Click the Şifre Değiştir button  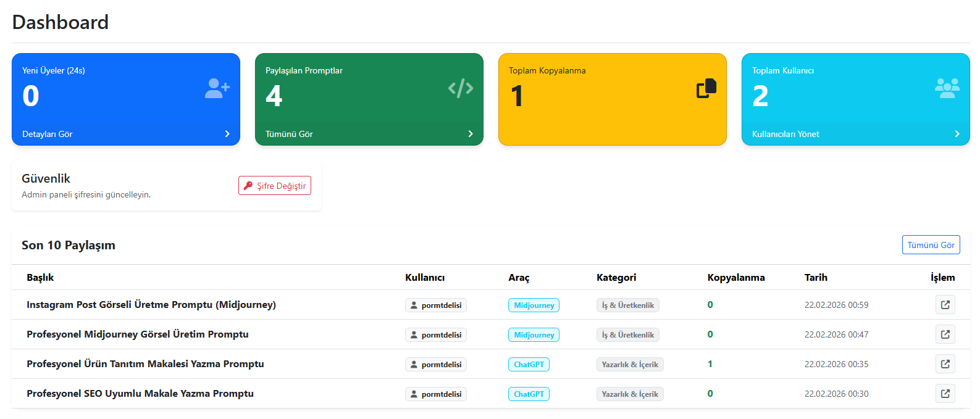[275, 186]
